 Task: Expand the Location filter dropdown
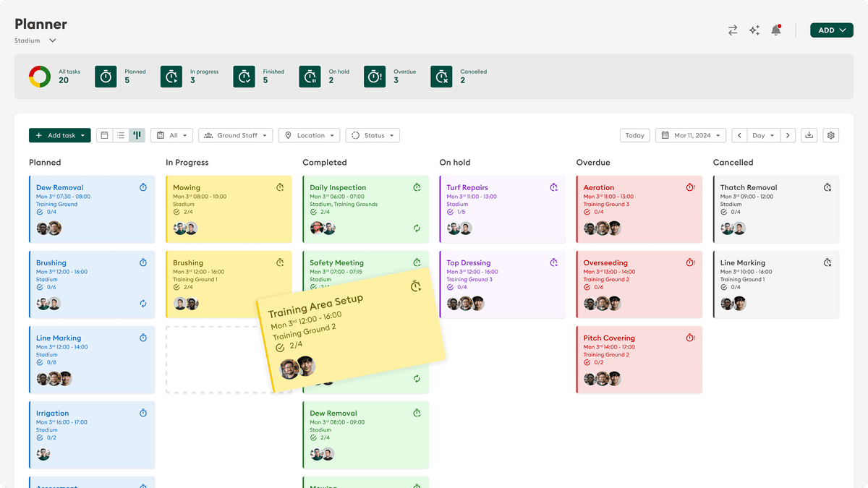pos(309,135)
